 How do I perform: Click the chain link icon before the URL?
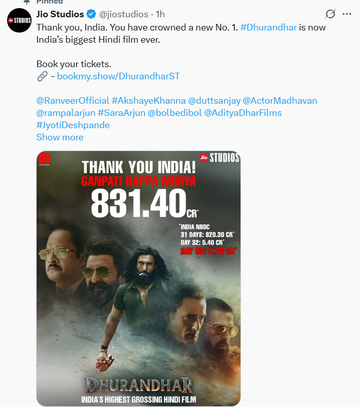pyautogui.click(x=42, y=76)
